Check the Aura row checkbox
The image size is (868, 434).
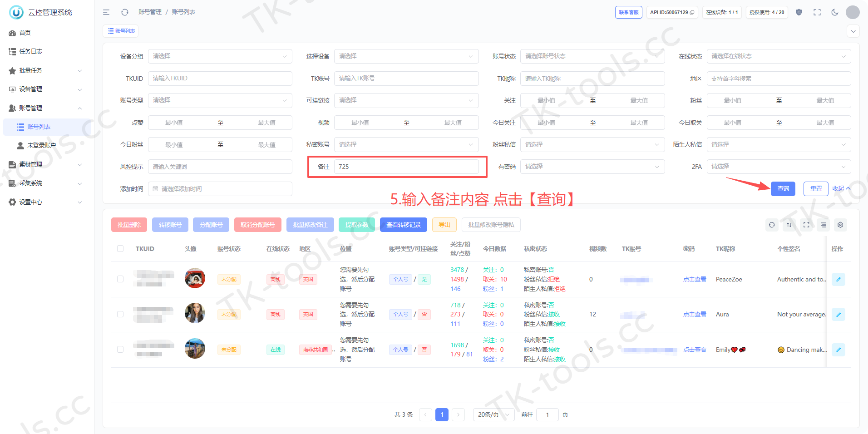point(120,314)
